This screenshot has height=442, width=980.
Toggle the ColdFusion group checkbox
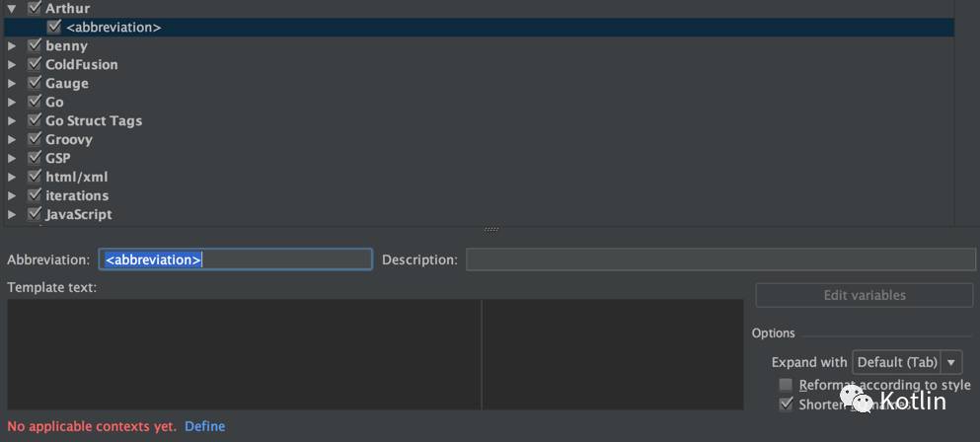[35, 64]
